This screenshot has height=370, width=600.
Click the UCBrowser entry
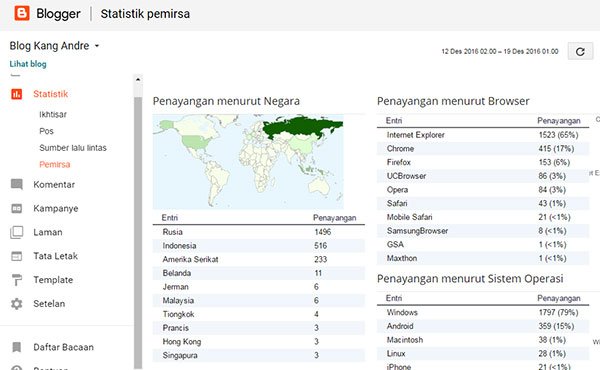[x=406, y=176]
